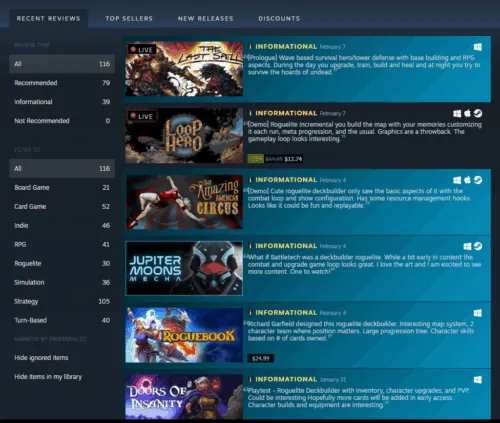Click Steam icon on Loop Hero review
This screenshot has height=423, width=500.
pos(478,113)
